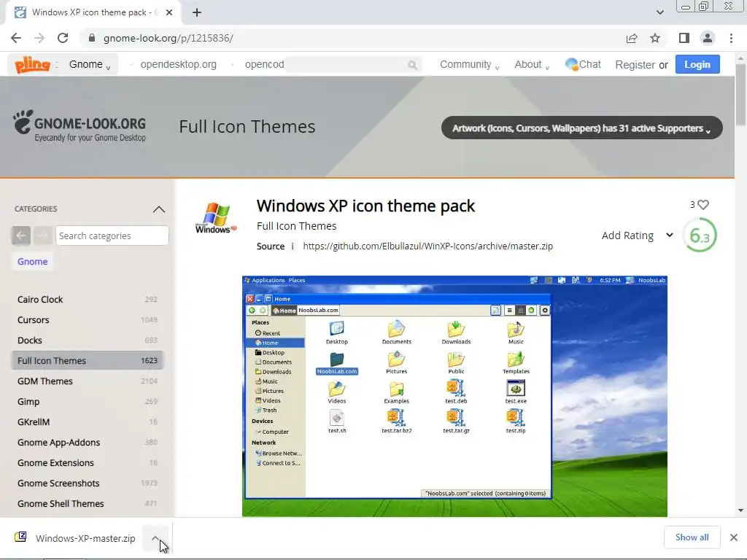
Task: Click the source info icon
Action: [x=293, y=246]
